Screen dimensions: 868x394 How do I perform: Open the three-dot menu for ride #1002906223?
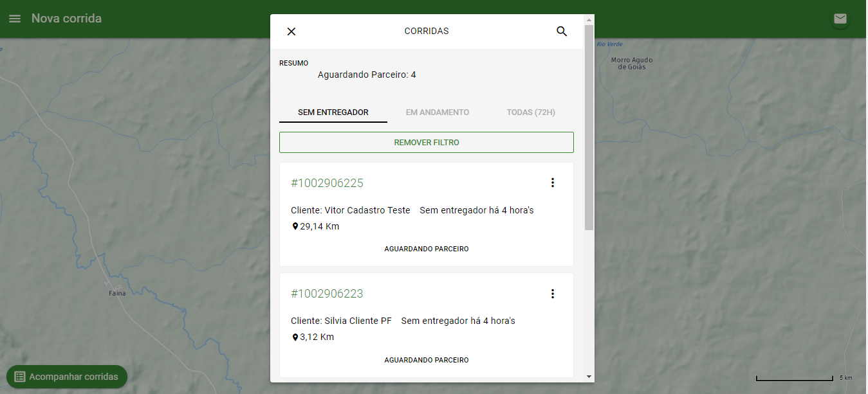[552, 294]
